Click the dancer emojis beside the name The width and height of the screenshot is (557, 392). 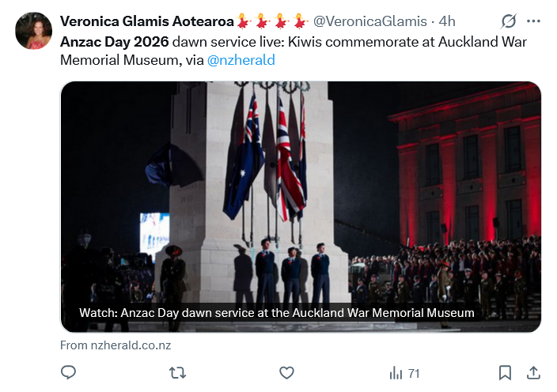point(271,21)
